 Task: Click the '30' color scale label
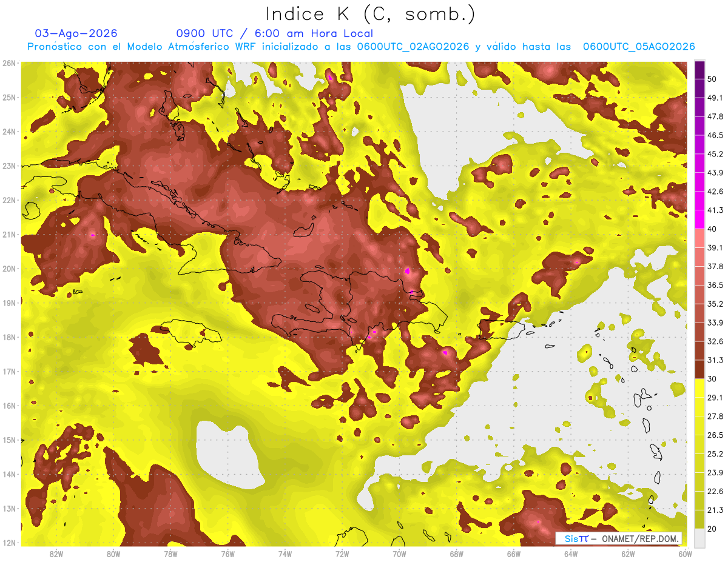click(x=713, y=379)
